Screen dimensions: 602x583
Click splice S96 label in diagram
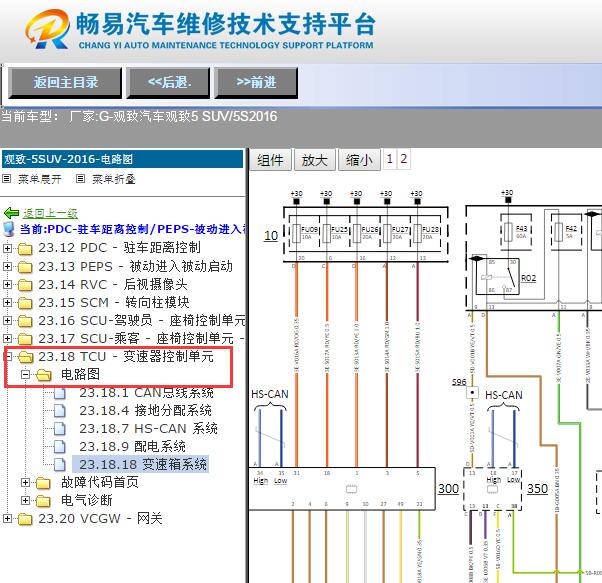459,382
